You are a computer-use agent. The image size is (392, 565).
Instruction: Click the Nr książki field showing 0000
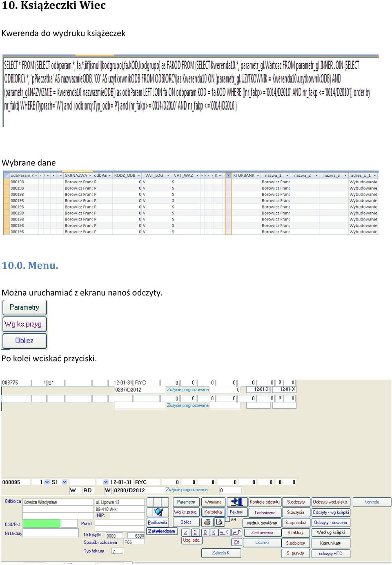click(114, 536)
